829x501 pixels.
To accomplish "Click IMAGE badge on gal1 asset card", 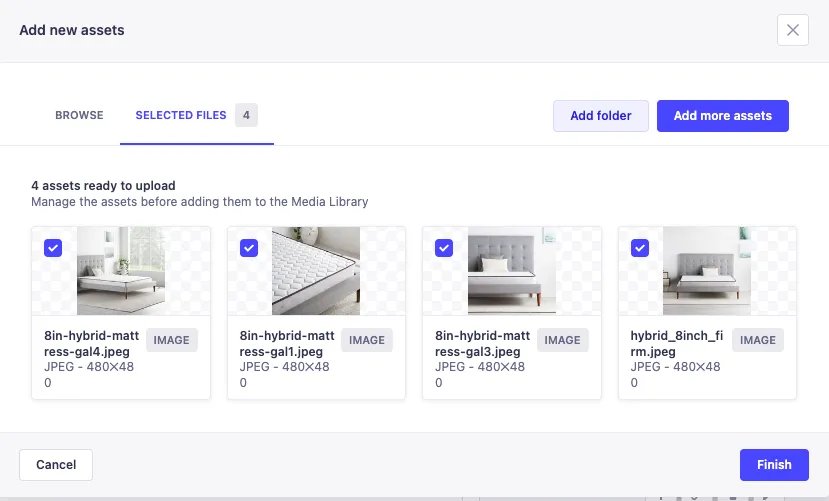I will [x=367, y=340].
